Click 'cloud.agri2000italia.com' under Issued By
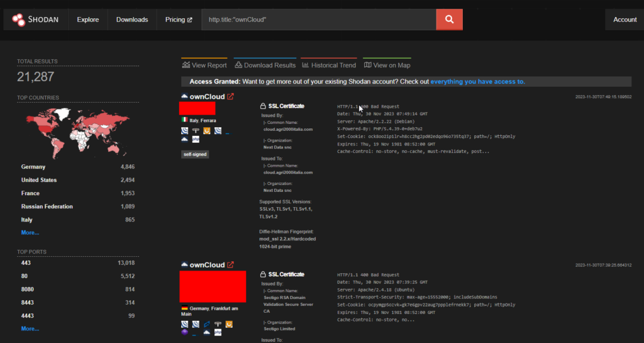The width and height of the screenshot is (644, 343). coord(288,129)
